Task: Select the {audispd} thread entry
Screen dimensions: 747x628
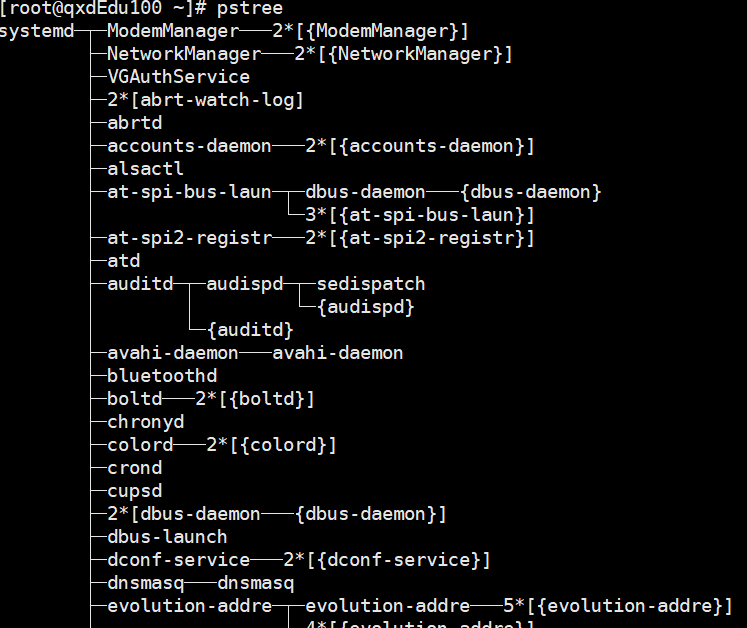Action: 365,307
